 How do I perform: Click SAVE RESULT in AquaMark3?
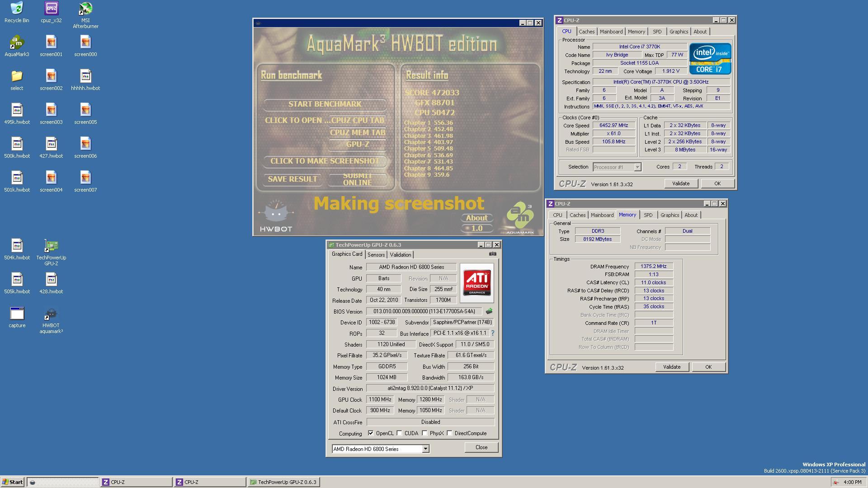click(x=292, y=179)
